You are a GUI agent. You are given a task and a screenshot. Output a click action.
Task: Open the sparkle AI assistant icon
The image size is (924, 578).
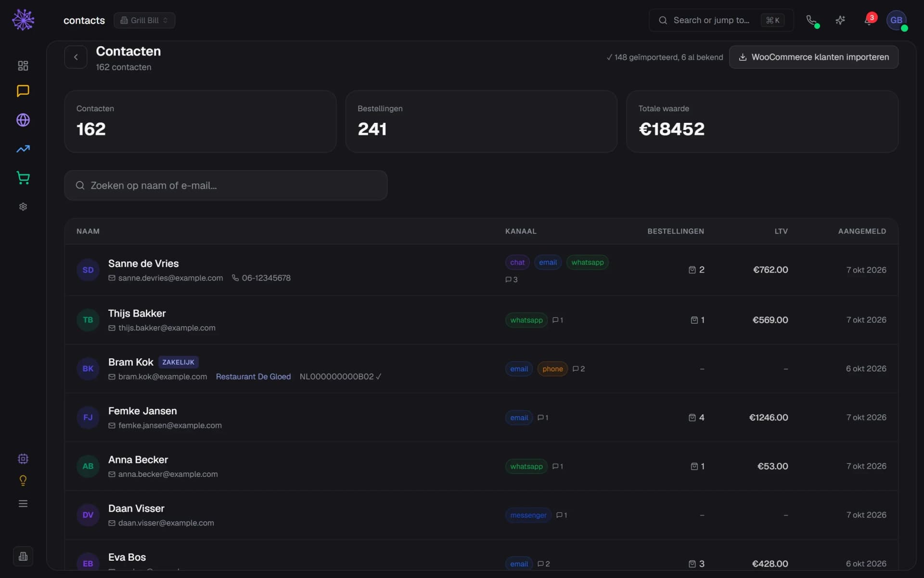(840, 20)
